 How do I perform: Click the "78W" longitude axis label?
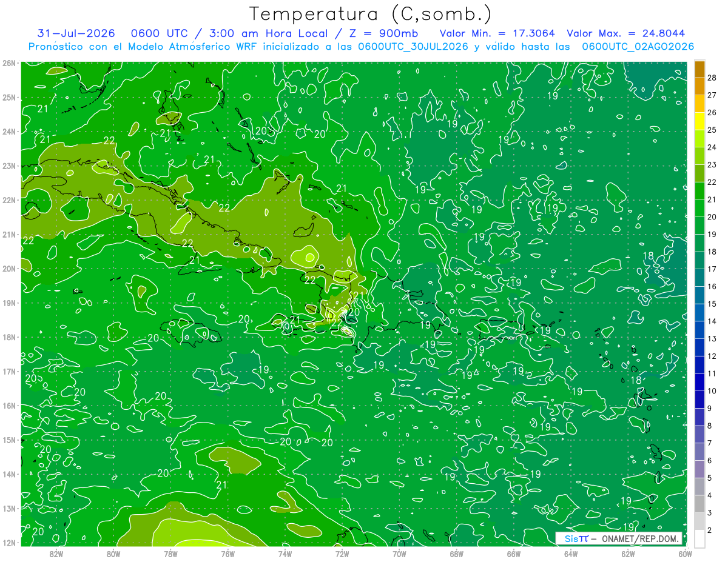tap(170, 553)
